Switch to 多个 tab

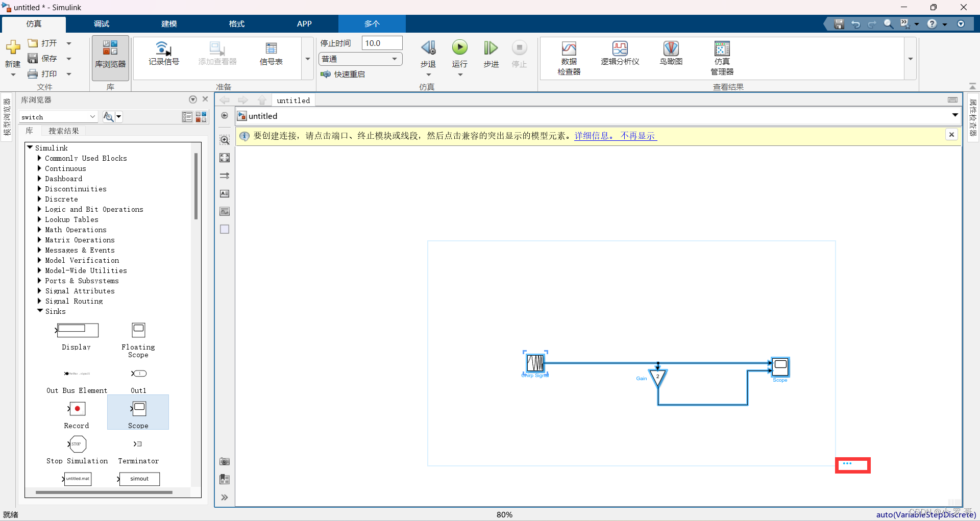click(x=372, y=24)
